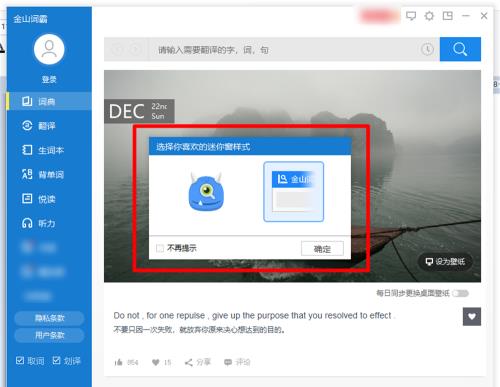Click the DEC date badge
Screen dimensions: 500x387
(x=139, y=111)
